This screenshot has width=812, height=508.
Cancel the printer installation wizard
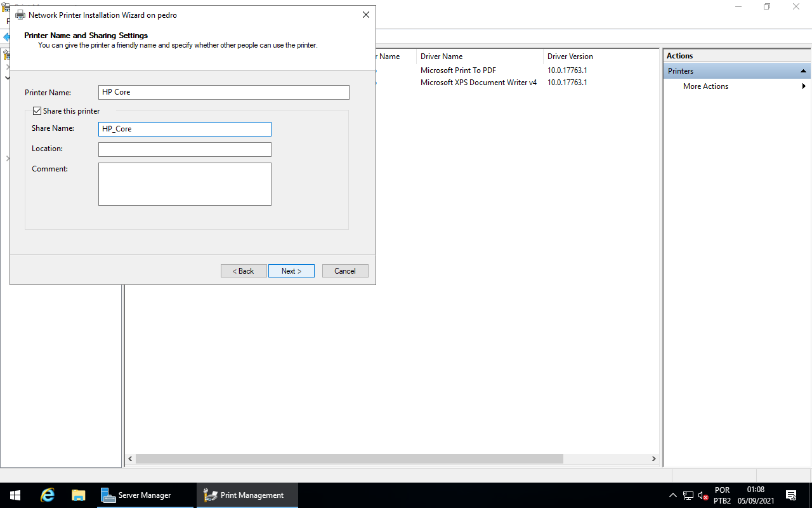point(345,271)
